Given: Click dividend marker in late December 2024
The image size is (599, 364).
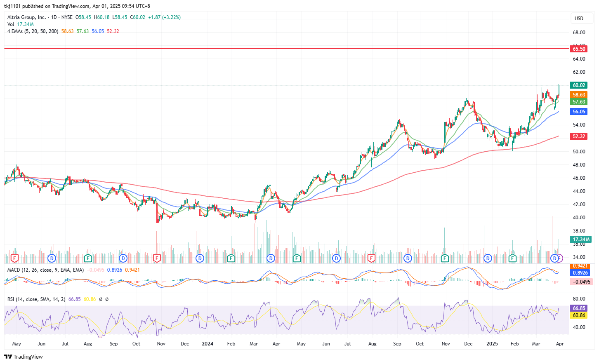Looking at the screenshot, I should pyautogui.click(x=488, y=258).
